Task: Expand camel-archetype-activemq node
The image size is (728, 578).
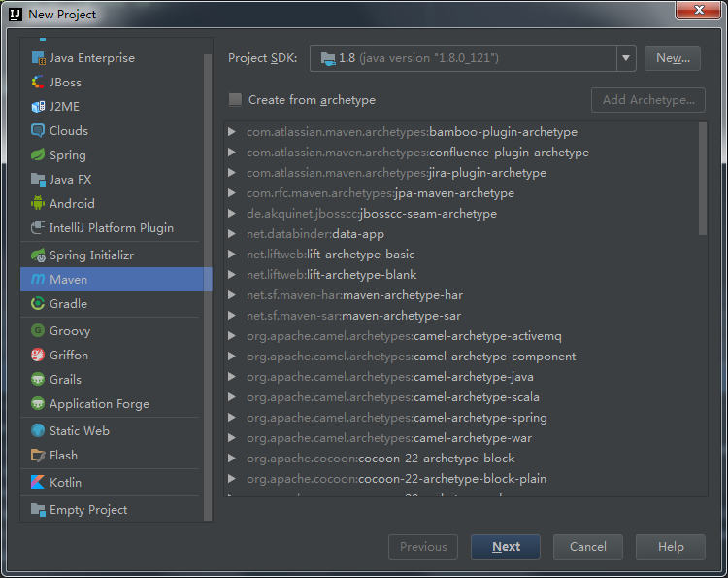Action: (232, 336)
